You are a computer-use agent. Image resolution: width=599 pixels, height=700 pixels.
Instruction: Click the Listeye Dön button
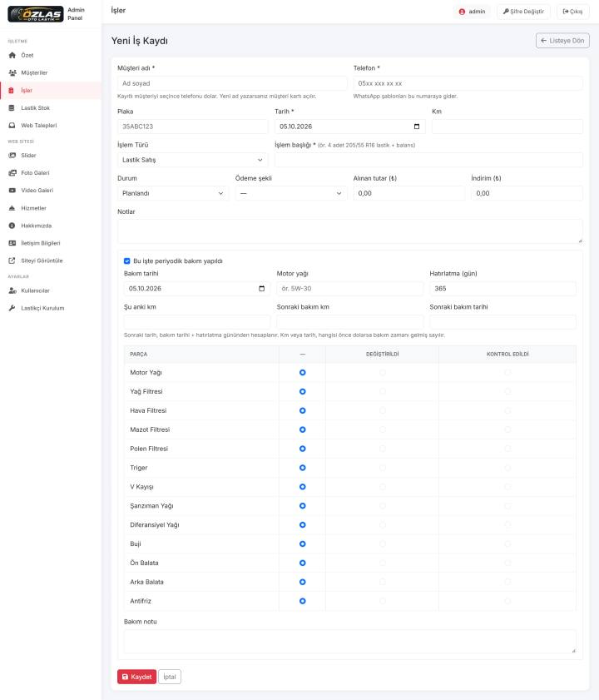pyautogui.click(x=562, y=41)
